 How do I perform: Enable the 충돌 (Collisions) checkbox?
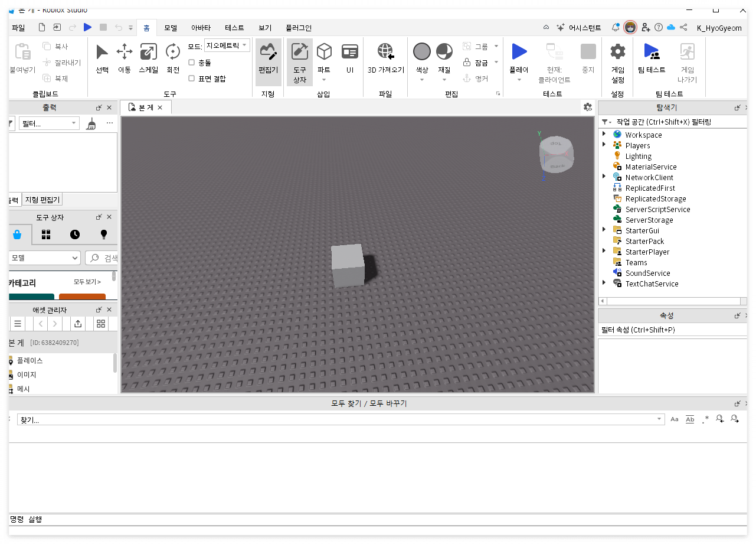[x=191, y=62]
